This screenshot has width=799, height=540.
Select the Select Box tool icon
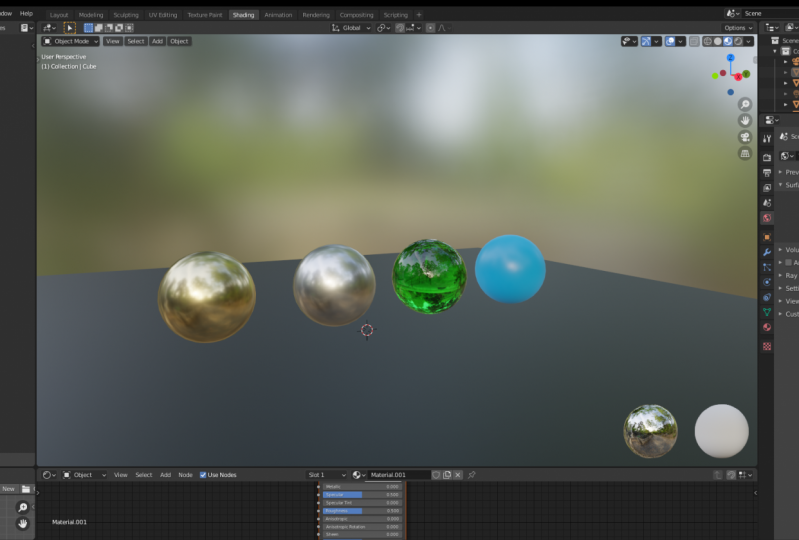[x=69, y=28]
